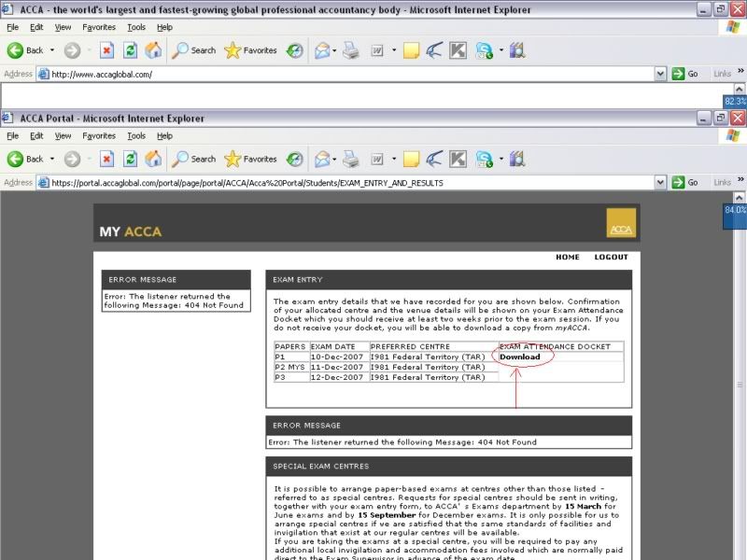Select 12-Dec-2007 exam date cell
747x560 pixels.
339,377
